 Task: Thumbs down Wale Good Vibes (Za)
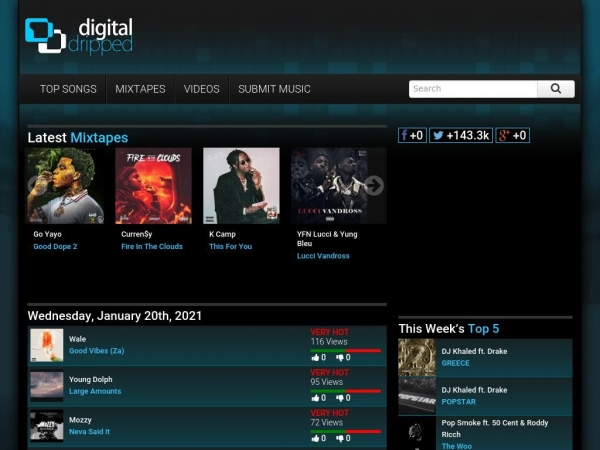click(339, 357)
